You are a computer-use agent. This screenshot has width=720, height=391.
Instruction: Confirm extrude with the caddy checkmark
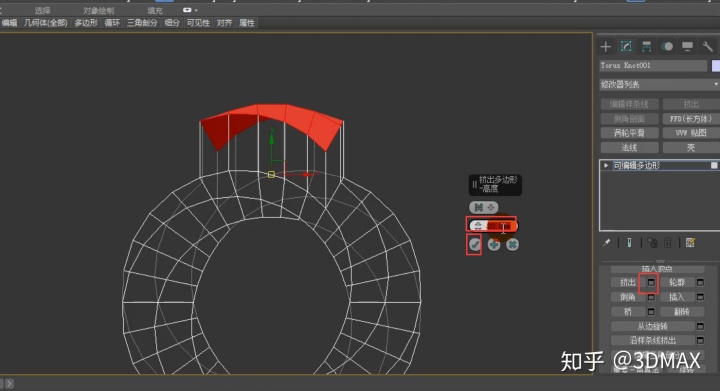(474, 245)
